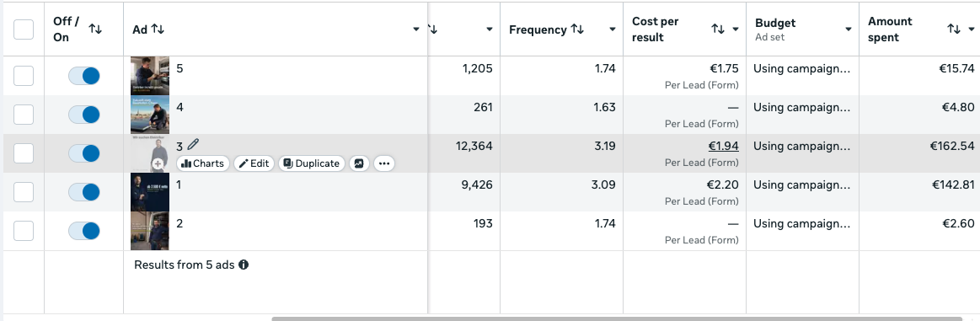Toggle off ad 5
The image size is (980, 321).
click(84, 76)
